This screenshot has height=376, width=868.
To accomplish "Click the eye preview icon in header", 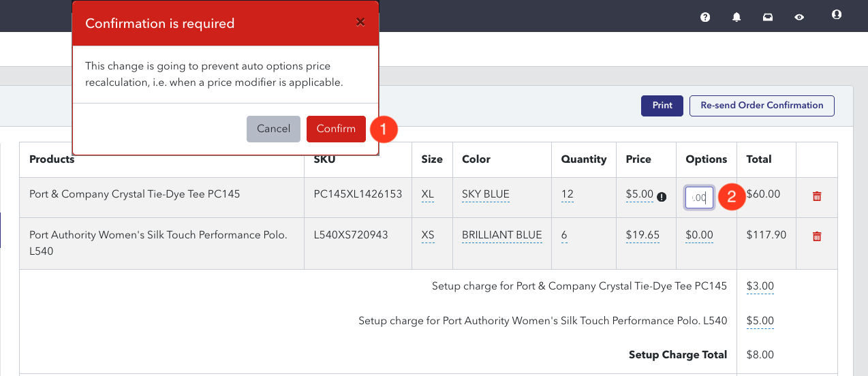I will click(799, 17).
